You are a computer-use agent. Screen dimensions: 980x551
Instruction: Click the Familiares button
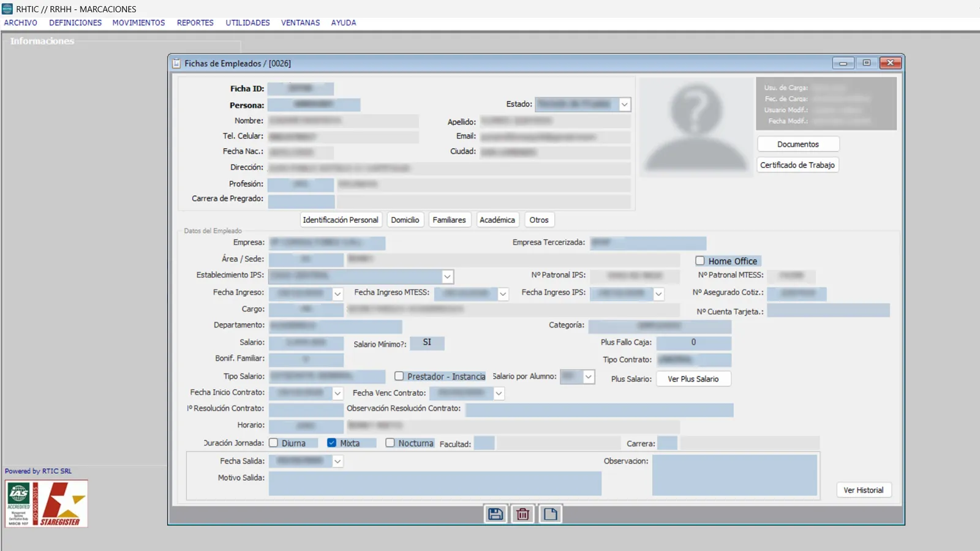click(449, 220)
